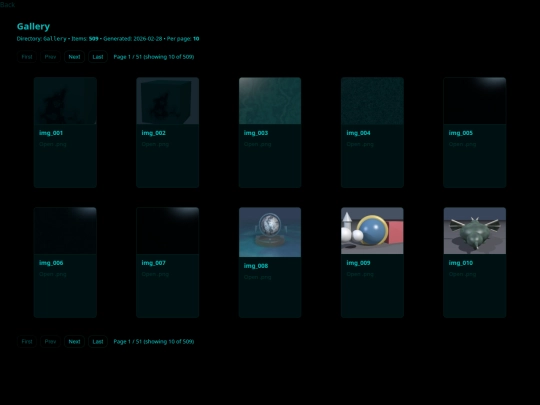Click the img_010 title text
Screen dimensions: 540x405
(461, 263)
